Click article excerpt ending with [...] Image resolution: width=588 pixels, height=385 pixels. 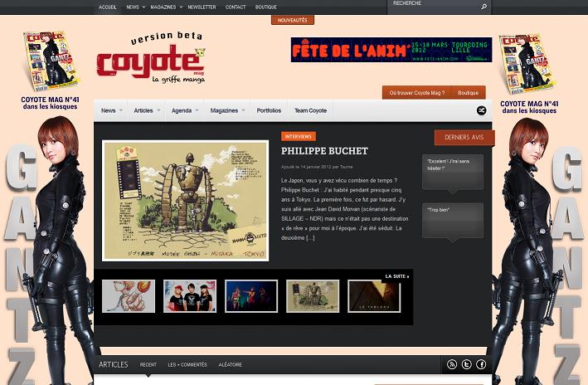[x=345, y=209]
